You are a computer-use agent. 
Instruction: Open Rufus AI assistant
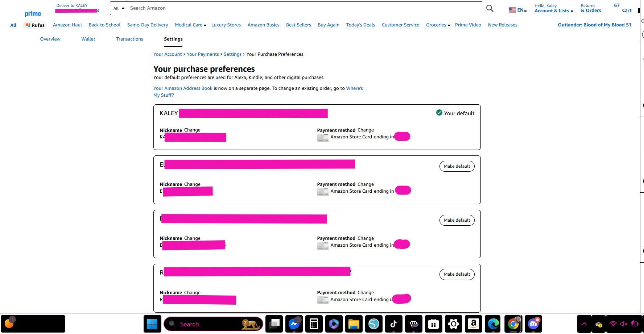(35, 25)
